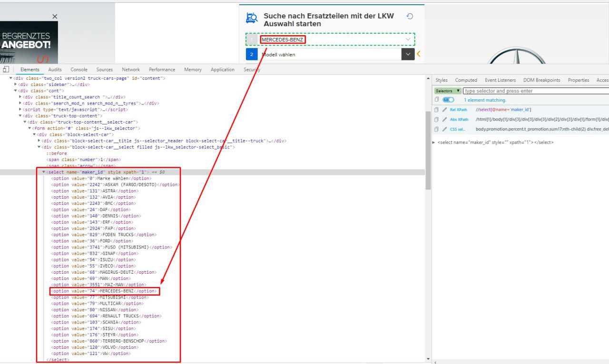Copy the Abs XPath value
This screenshot has height=364, width=609.
(436, 119)
